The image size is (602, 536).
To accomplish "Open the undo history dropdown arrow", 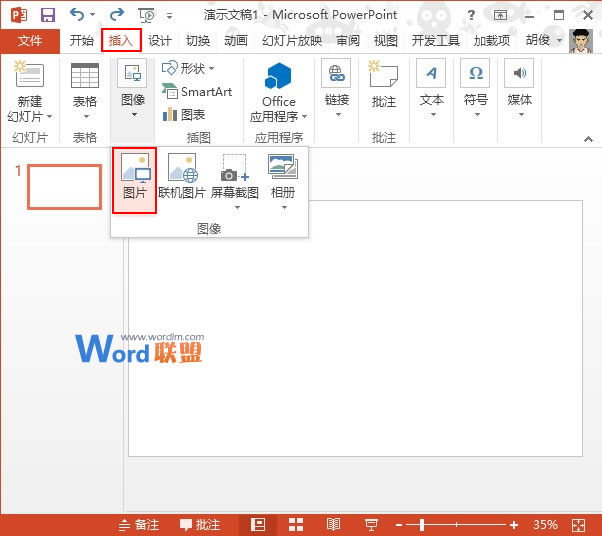I will 93,15.
